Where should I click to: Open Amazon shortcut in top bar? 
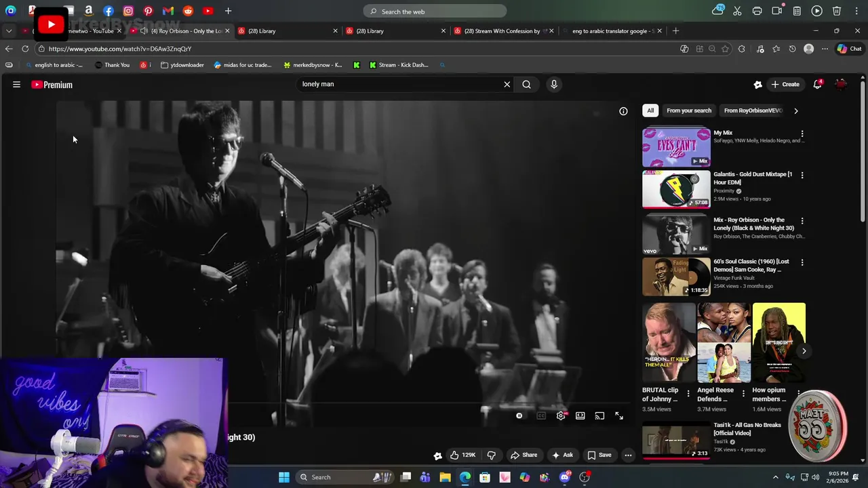coord(89,11)
